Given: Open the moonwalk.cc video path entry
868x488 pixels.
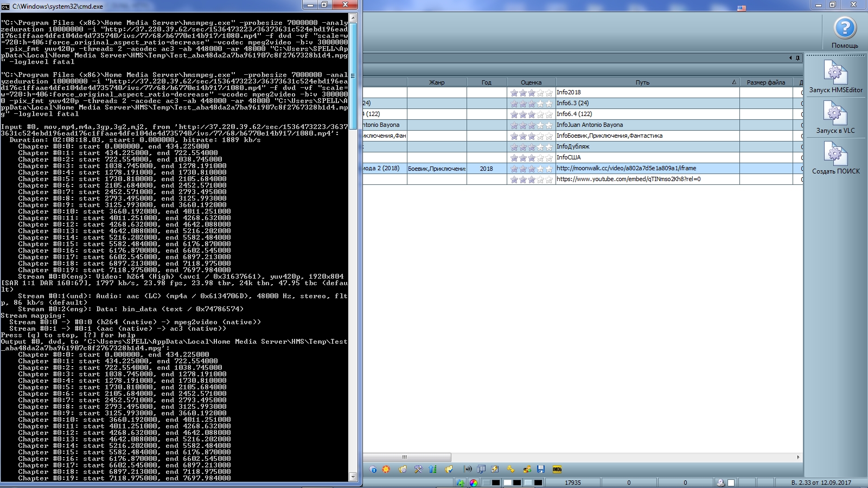Looking at the screenshot, I should pos(627,169).
